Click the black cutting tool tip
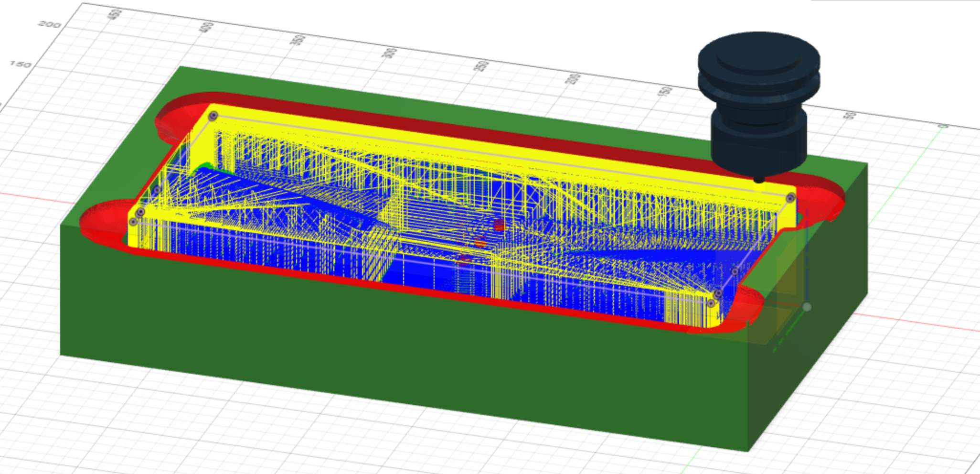 coord(758,179)
